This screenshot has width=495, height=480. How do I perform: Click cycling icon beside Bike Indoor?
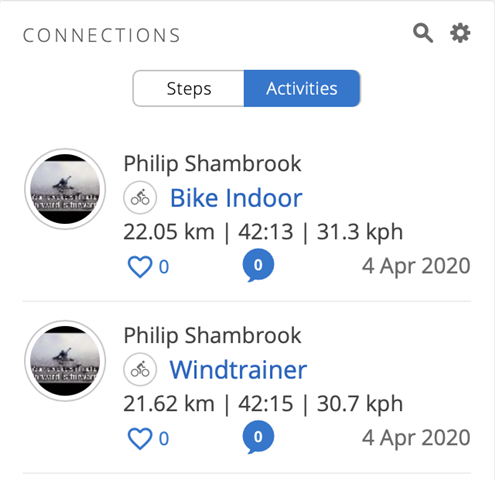click(x=140, y=198)
